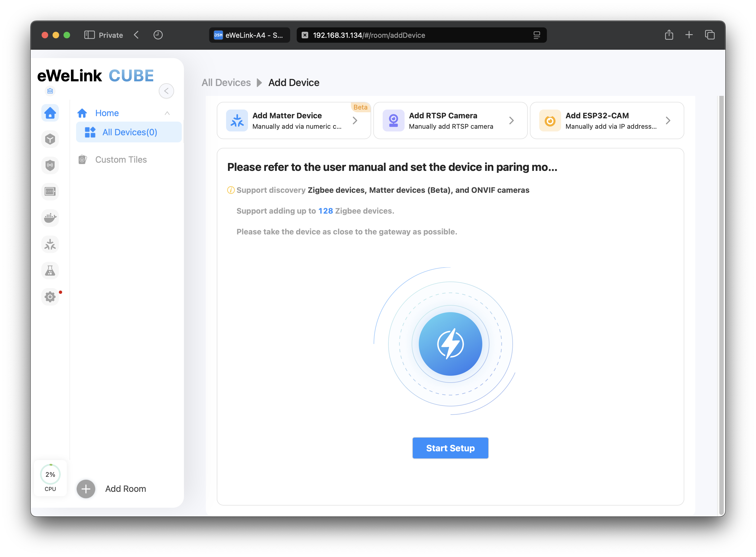756x557 pixels.
Task: Click the lightning bolt pairing icon
Action: coord(450,344)
